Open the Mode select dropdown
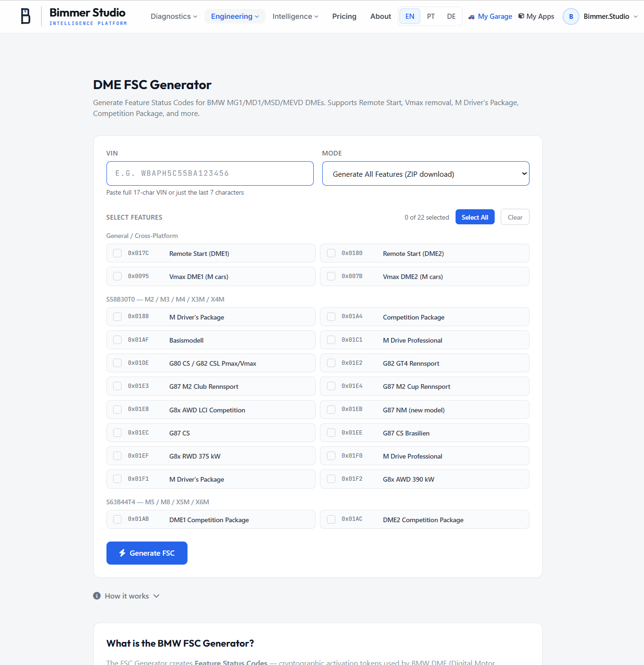Image resolution: width=644 pixels, height=665 pixels. click(426, 173)
